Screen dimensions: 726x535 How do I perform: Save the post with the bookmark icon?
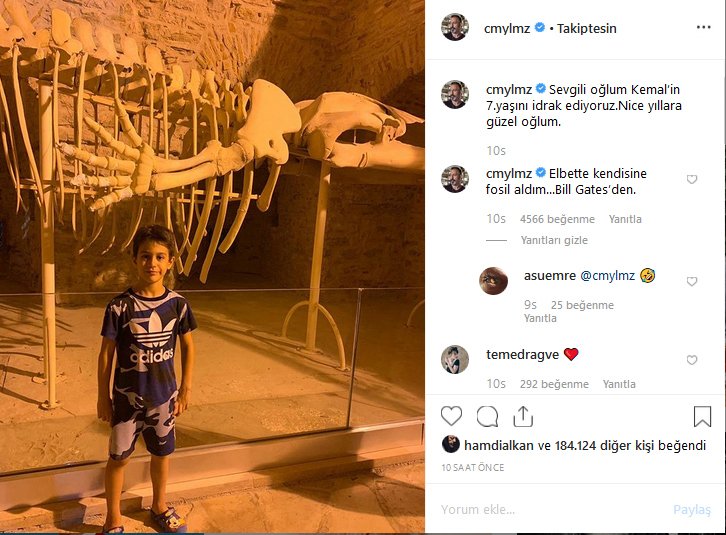click(x=702, y=416)
